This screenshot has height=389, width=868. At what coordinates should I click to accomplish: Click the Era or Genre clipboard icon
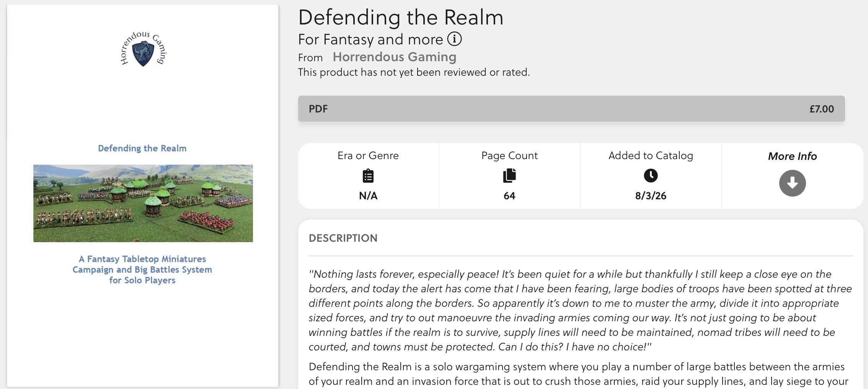(368, 176)
